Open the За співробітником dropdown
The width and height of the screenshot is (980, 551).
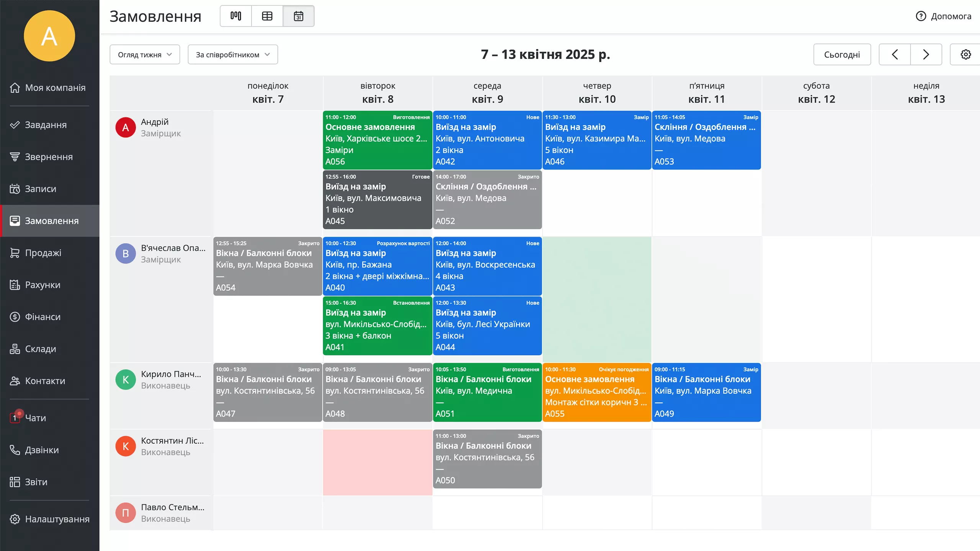233,54
